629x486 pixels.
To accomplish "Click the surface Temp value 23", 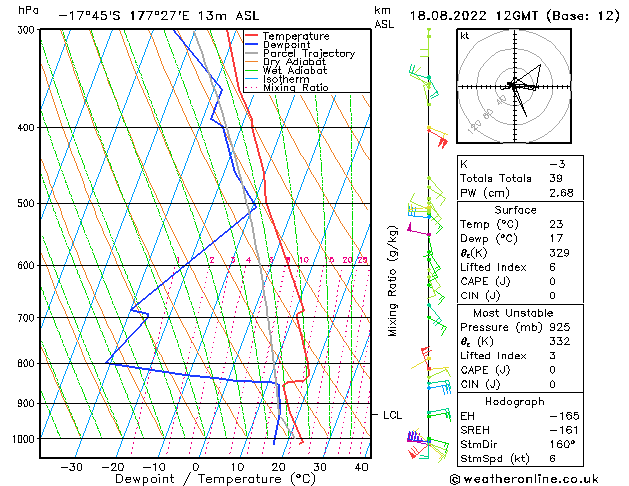I will pyautogui.click(x=556, y=224).
